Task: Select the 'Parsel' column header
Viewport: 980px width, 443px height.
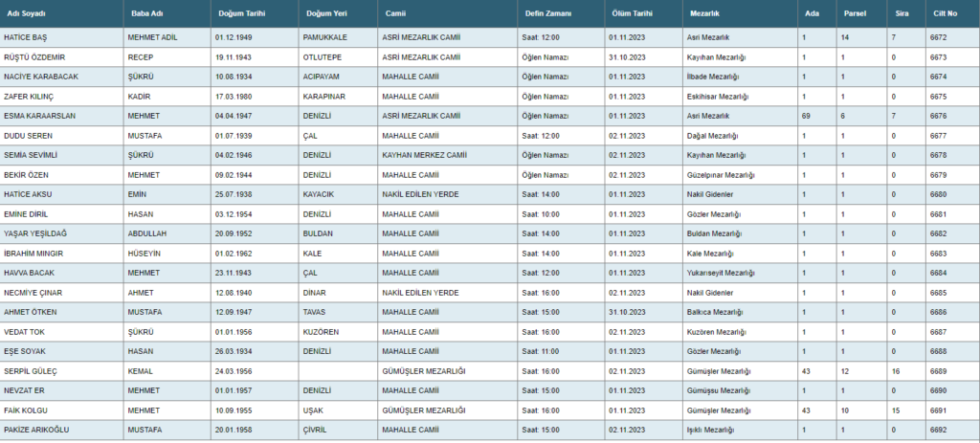Action: pos(853,14)
